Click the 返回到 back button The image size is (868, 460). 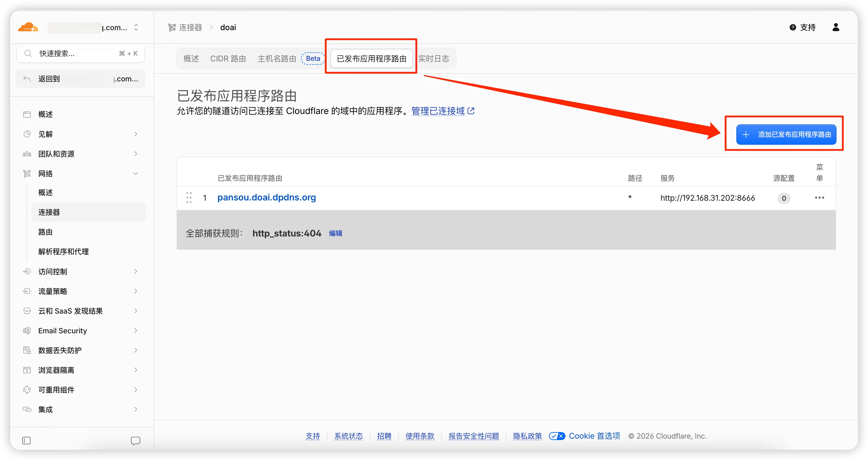pyautogui.click(x=81, y=79)
